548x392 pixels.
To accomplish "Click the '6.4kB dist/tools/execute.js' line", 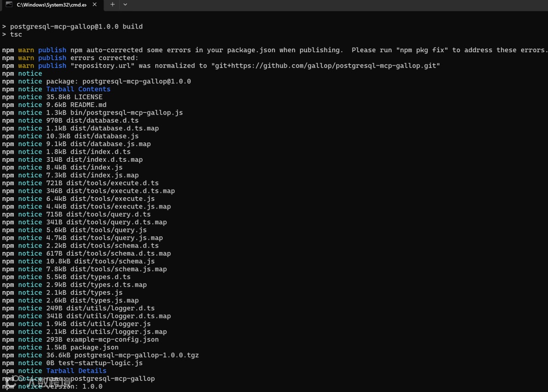I will click(x=78, y=199).
